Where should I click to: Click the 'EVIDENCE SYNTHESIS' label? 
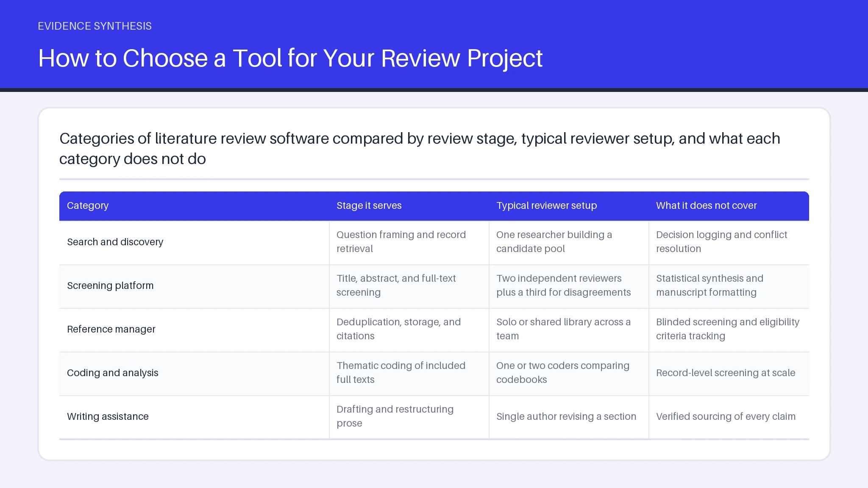pyautogui.click(x=95, y=26)
